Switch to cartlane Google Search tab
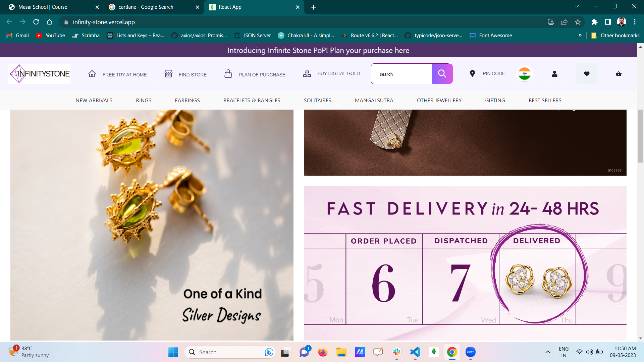Image resolution: width=644 pixels, height=362 pixels. click(146, 7)
